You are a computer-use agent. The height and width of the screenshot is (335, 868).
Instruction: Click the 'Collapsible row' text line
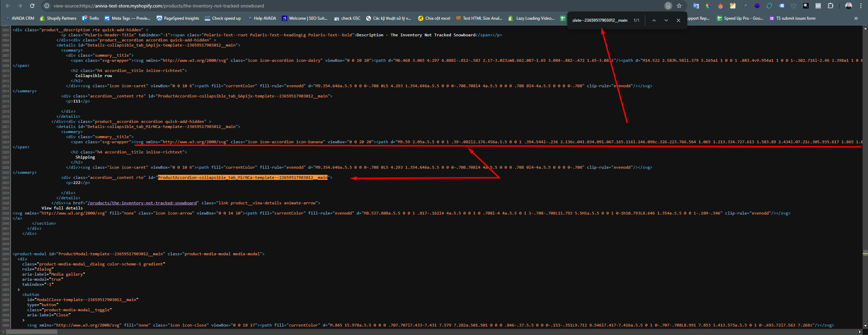(x=94, y=76)
